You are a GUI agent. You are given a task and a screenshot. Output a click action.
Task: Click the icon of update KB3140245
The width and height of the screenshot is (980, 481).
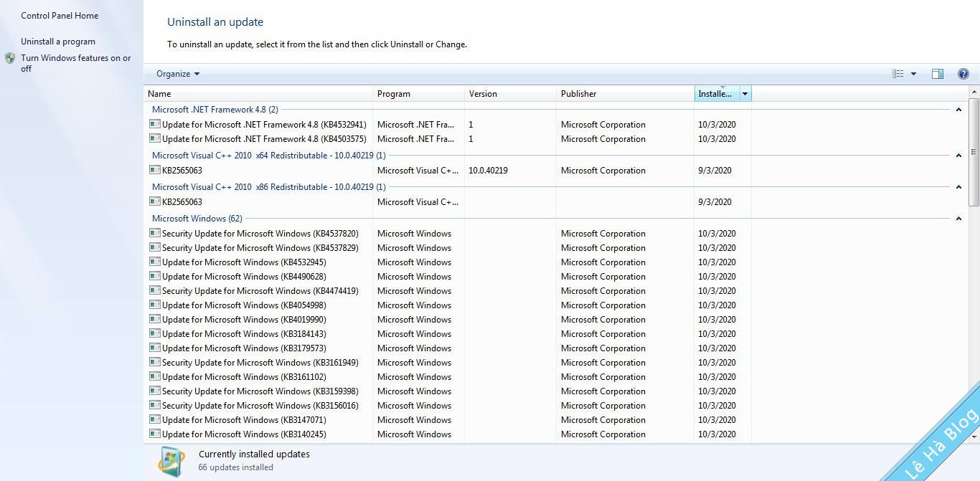[x=154, y=434]
